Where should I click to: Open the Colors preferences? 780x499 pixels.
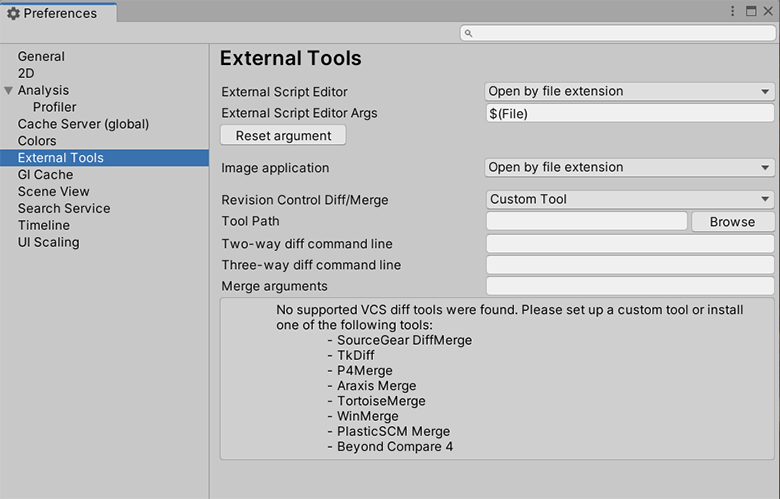pyautogui.click(x=37, y=141)
